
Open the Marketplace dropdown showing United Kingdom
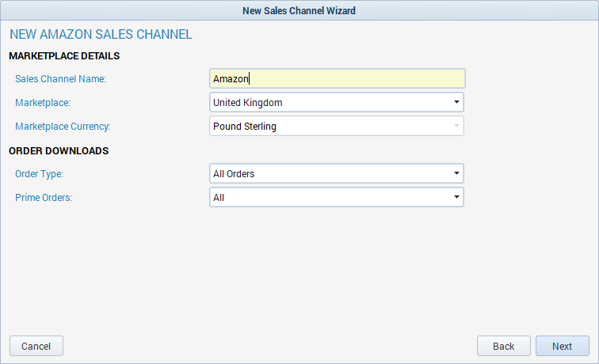coord(337,102)
